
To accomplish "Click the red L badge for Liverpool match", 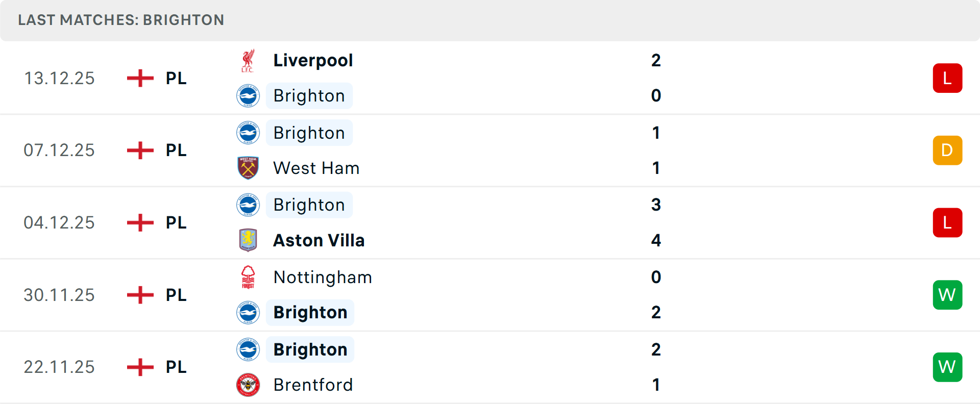I will point(947,78).
